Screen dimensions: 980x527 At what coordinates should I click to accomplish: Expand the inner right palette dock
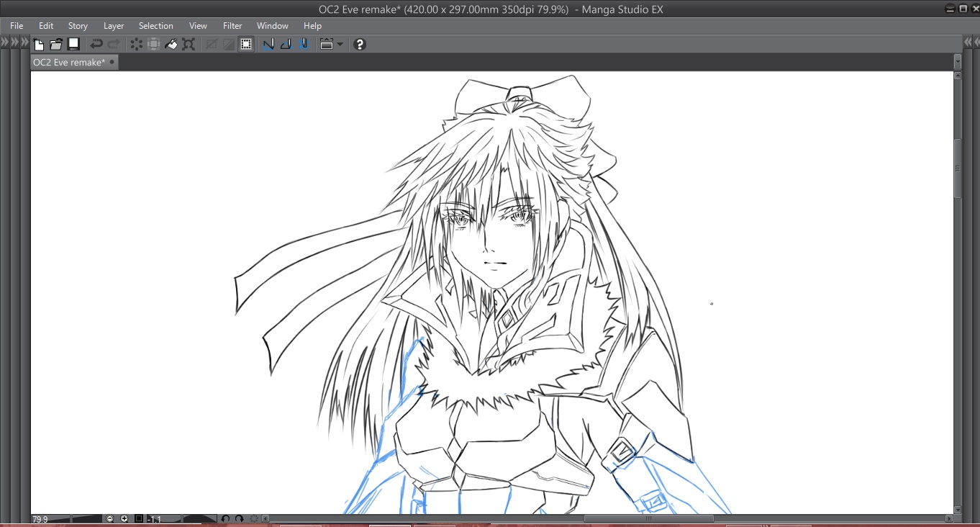click(966, 42)
